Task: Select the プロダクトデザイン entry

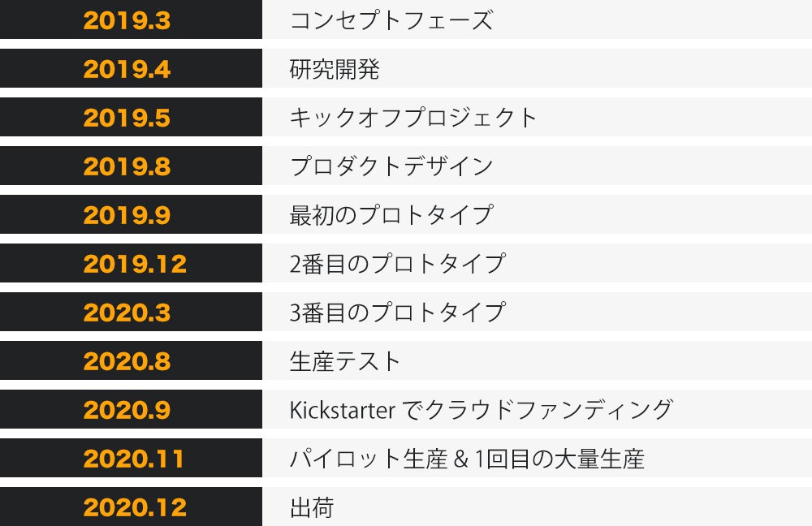Action: [x=391, y=166]
